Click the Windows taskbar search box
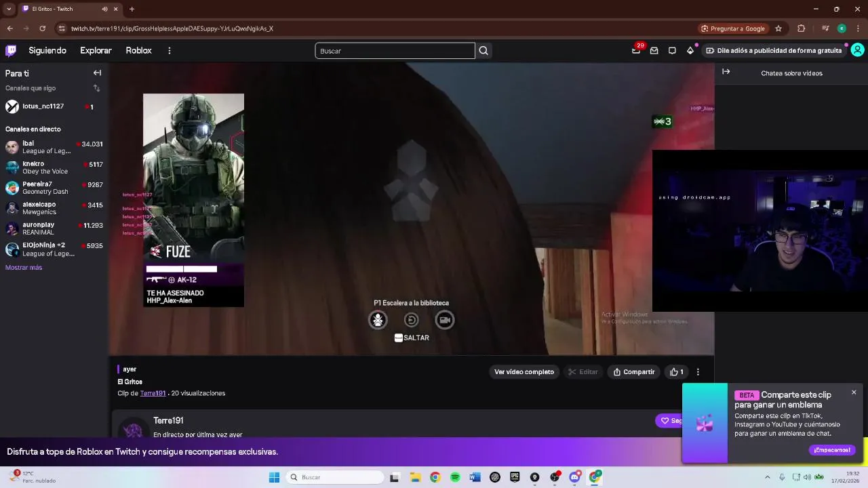The width and height of the screenshot is (868, 488). [334, 477]
